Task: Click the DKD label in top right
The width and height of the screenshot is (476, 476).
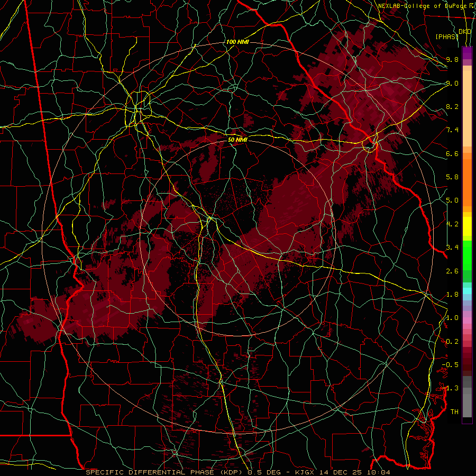Action: pos(465,32)
